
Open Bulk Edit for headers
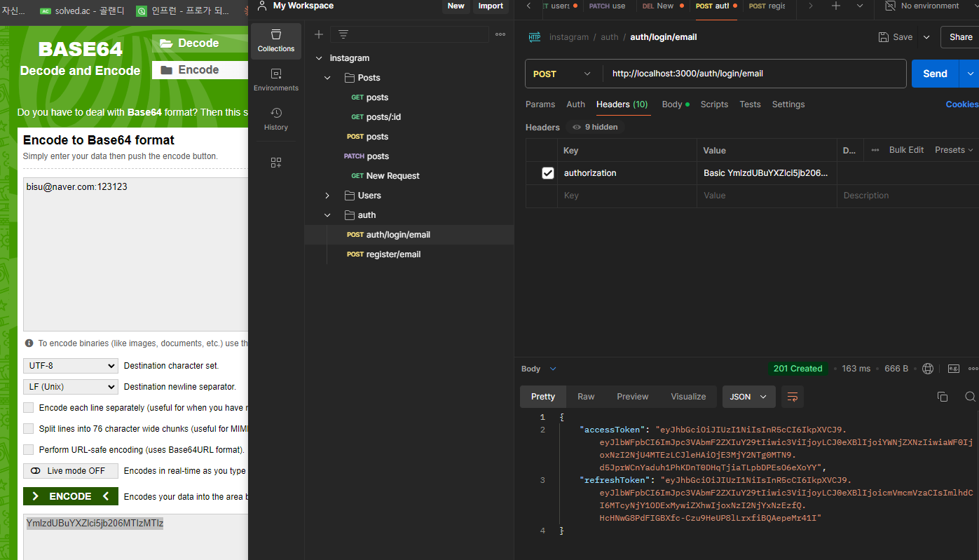(x=906, y=150)
